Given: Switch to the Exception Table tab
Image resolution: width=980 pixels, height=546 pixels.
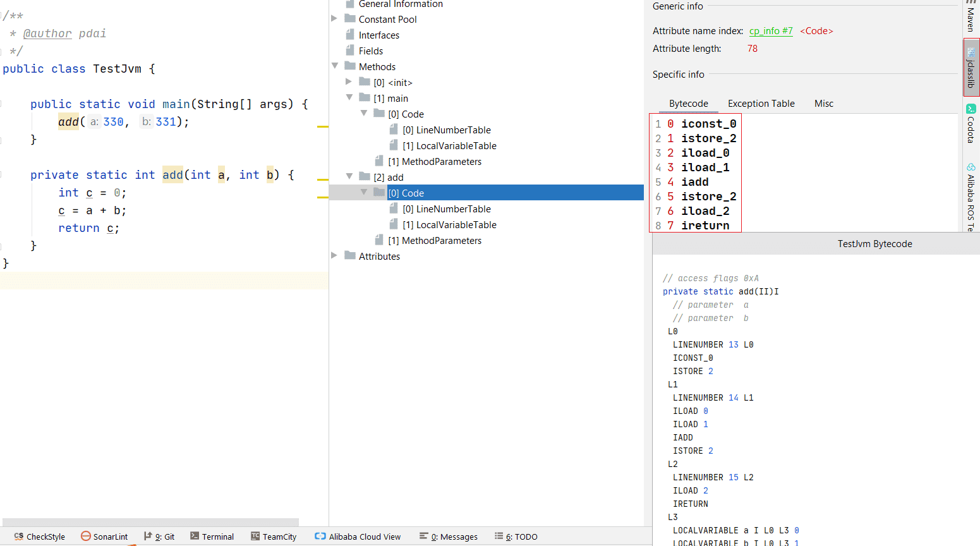Looking at the screenshot, I should [761, 104].
